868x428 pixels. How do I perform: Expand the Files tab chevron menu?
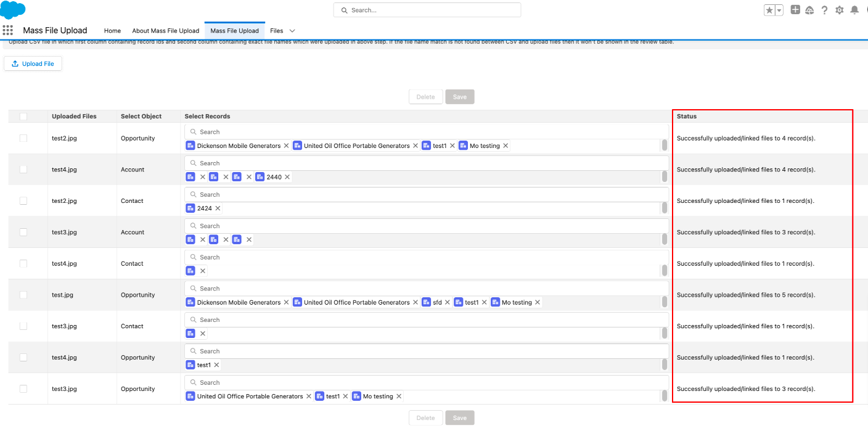(x=292, y=31)
